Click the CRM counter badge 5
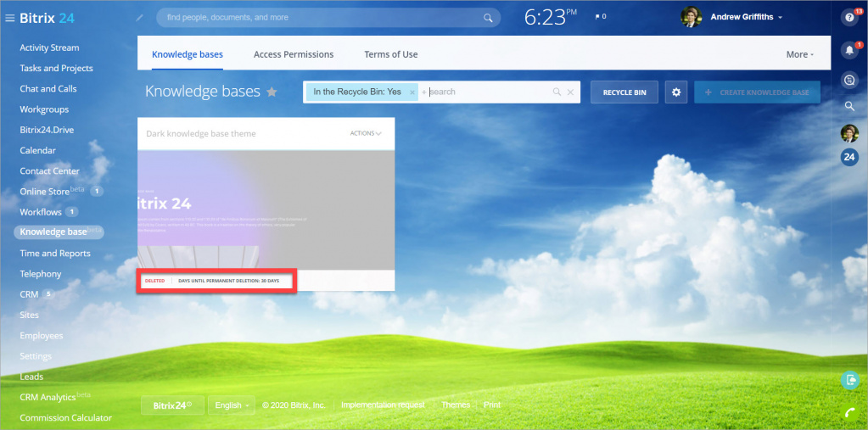The height and width of the screenshot is (430, 868). pos(48,294)
